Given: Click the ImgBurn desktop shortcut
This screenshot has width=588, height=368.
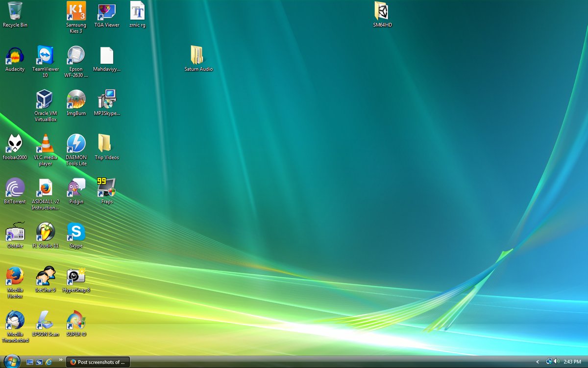Looking at the screenshot, I should pos(76,100).
